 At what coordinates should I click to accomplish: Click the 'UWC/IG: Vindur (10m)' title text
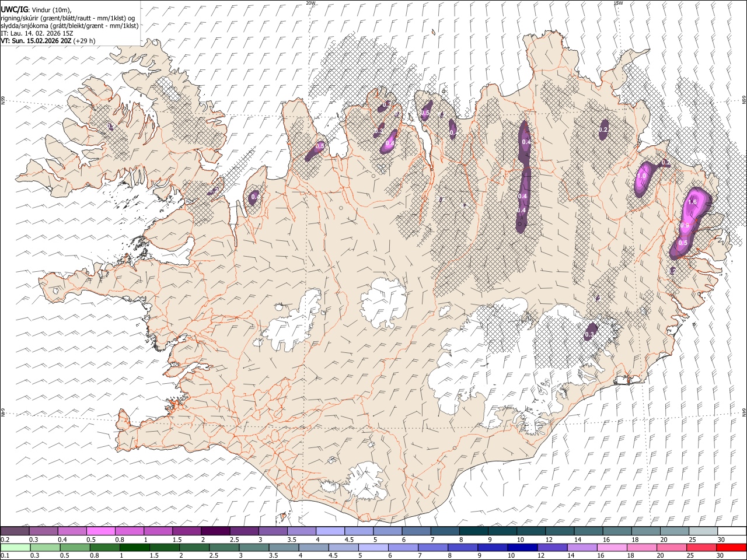click(x=36, y=9)
